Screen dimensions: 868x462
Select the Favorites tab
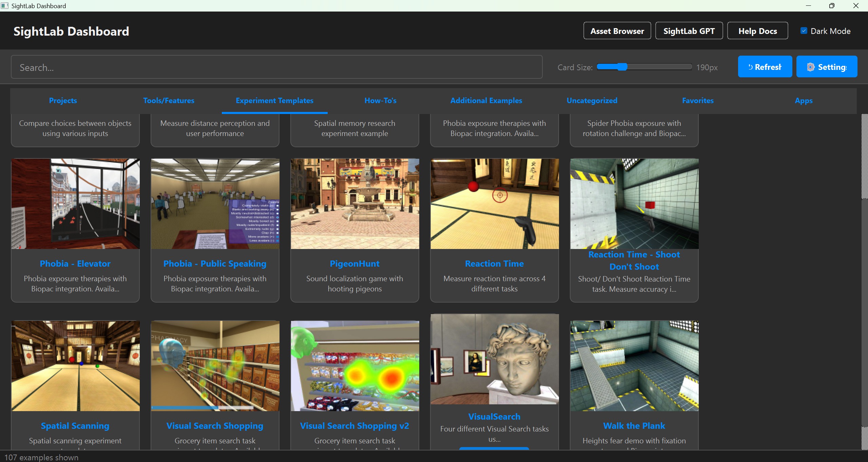pos(698,100)
